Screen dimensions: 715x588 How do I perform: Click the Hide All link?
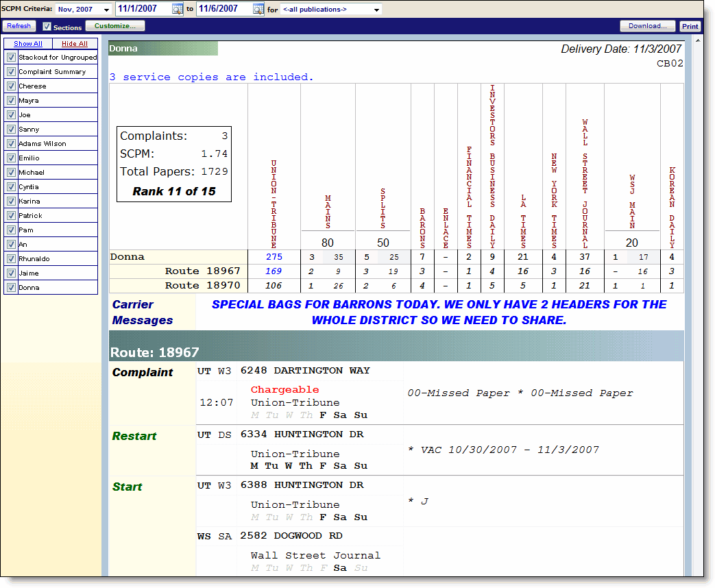pyautogui.click(x=75, y=44)
